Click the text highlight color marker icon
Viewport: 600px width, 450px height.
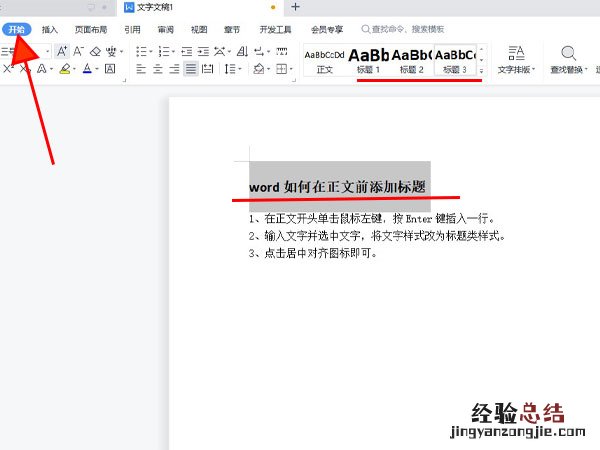coord(65,69)
